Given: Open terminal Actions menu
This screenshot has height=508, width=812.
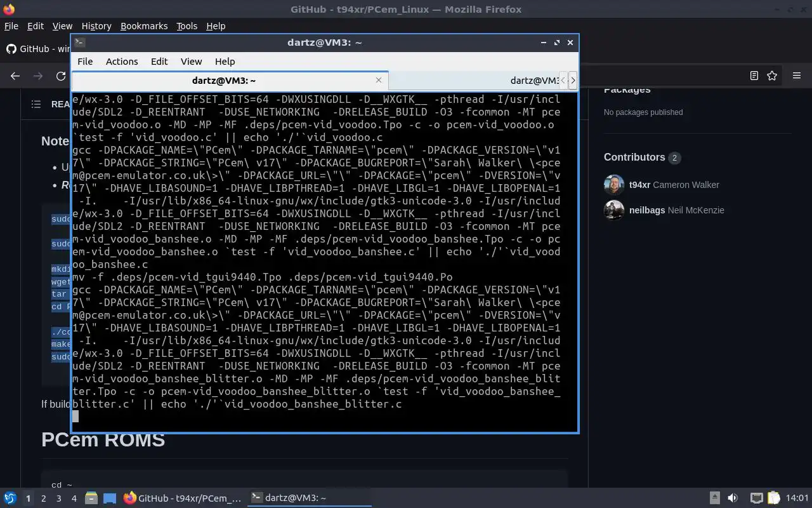Looking at the screenshot, I should click(122, 62).
